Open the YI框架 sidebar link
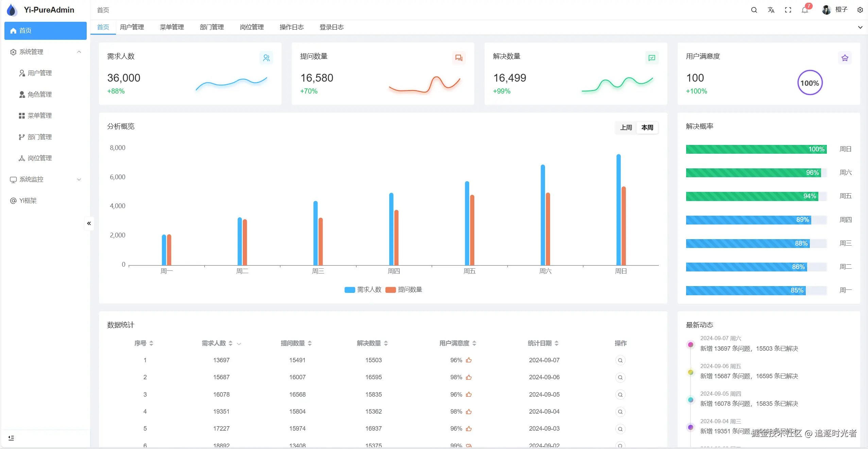This screenshot has width=868, height=449. [x=28, y=201]
